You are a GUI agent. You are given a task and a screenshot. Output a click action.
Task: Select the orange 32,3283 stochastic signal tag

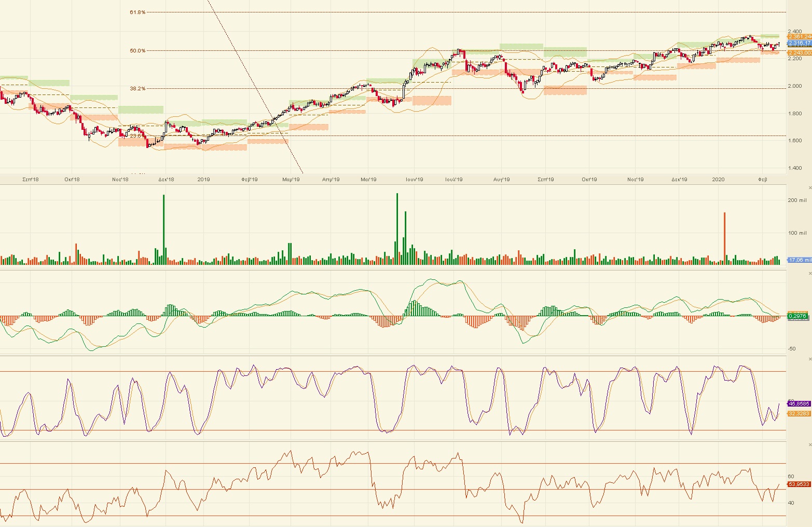(799, 413)
